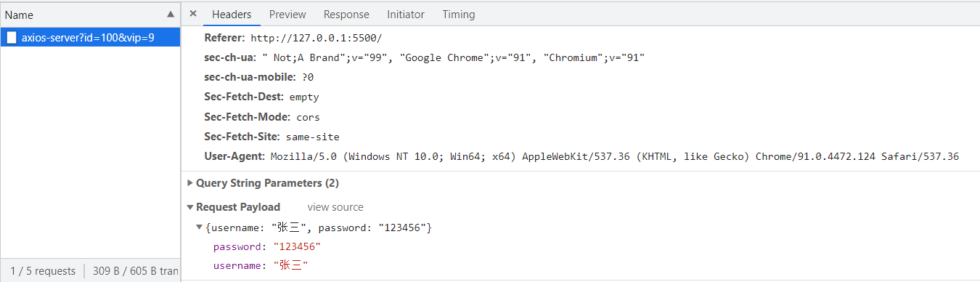Open the Response tab

pyautogui.click(x=346, y=15)
